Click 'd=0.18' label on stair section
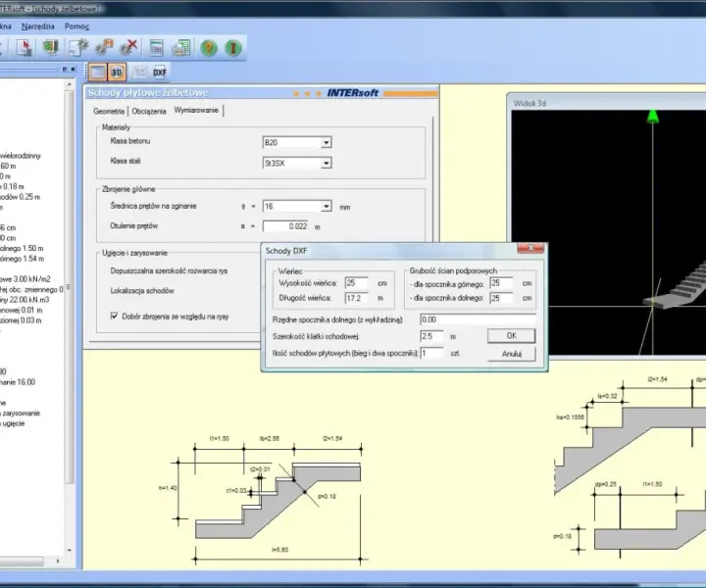Image resolution: width=706 pixels, height=588 pixels. 327,496
